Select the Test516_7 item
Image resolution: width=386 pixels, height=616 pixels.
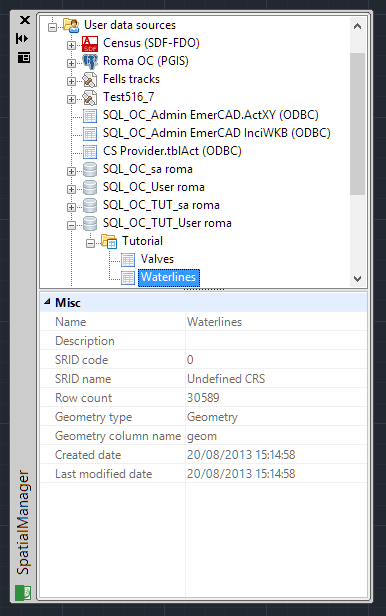pos(128,97)
